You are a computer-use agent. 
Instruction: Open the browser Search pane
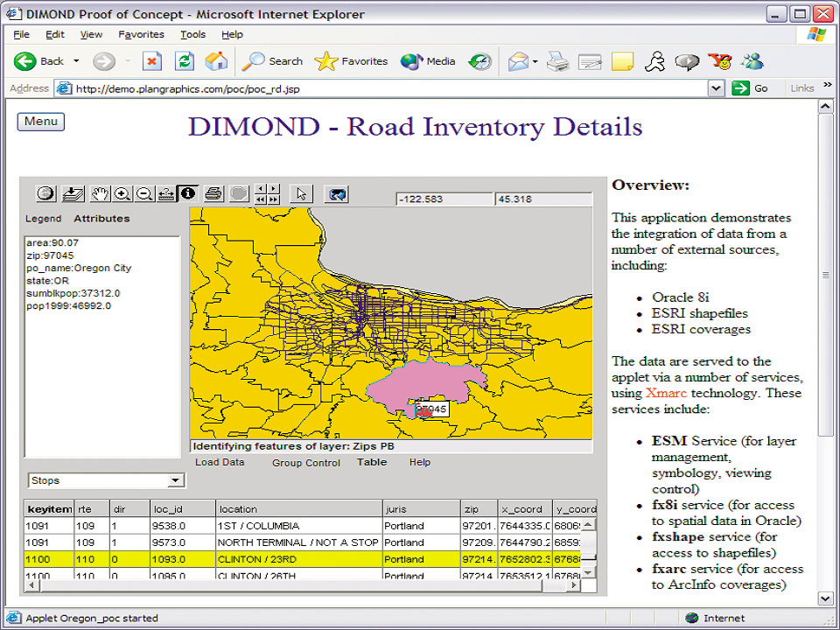[272, 61]
